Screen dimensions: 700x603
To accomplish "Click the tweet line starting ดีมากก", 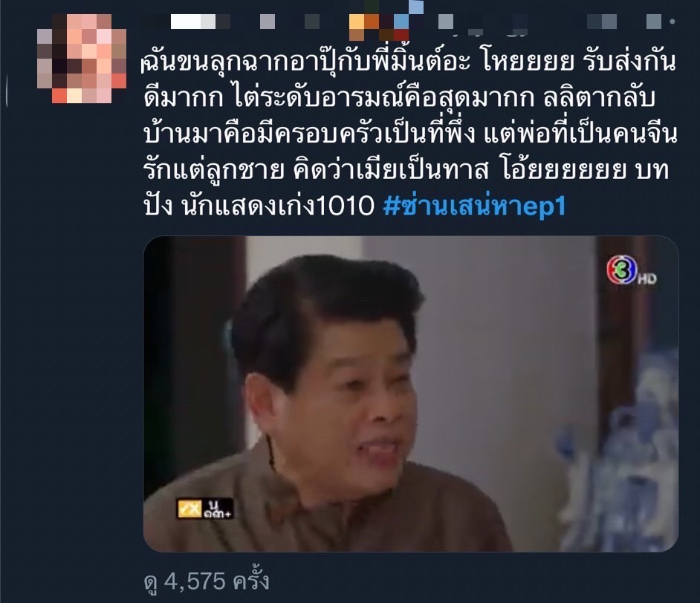I will [398, 98].
